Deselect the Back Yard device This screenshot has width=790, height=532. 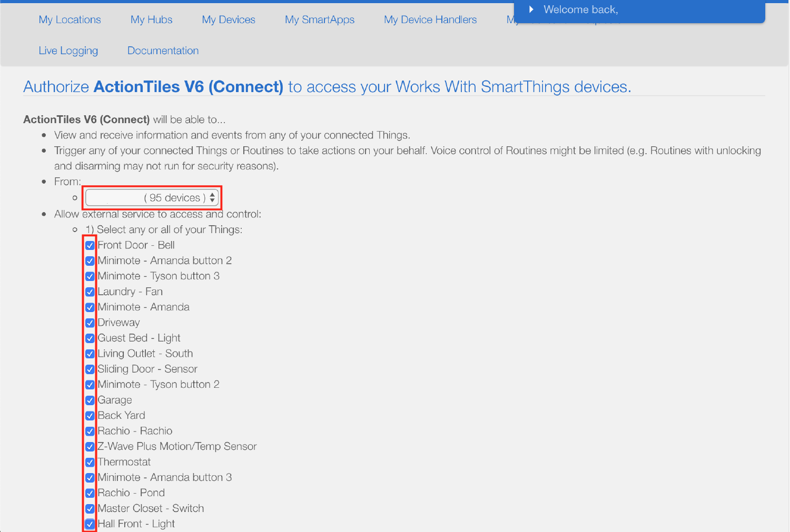(90, 415)
